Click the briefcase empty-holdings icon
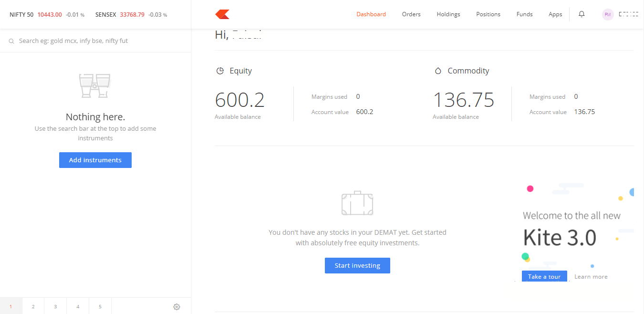This screenshot has width=644, height=314. click(x=357, y=203)
